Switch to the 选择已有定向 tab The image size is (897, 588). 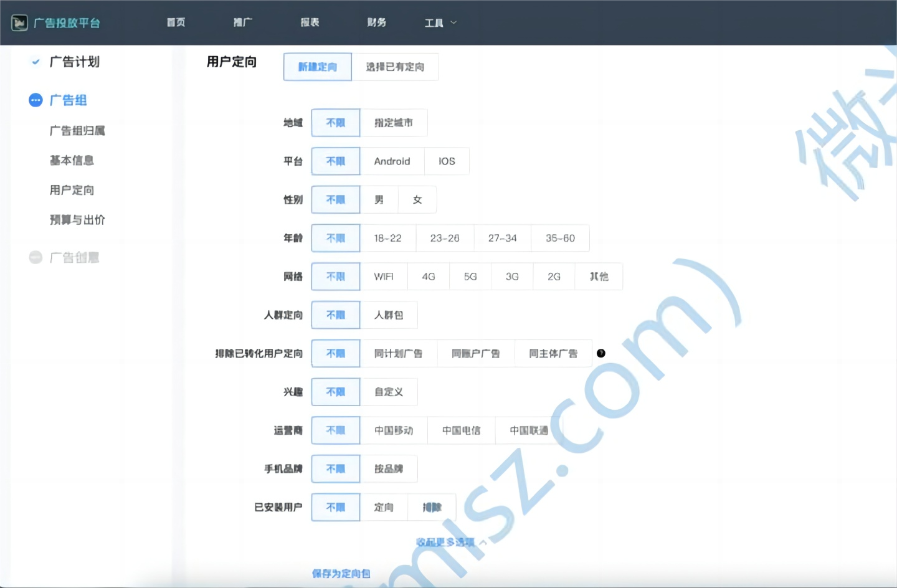coord(395,67)
